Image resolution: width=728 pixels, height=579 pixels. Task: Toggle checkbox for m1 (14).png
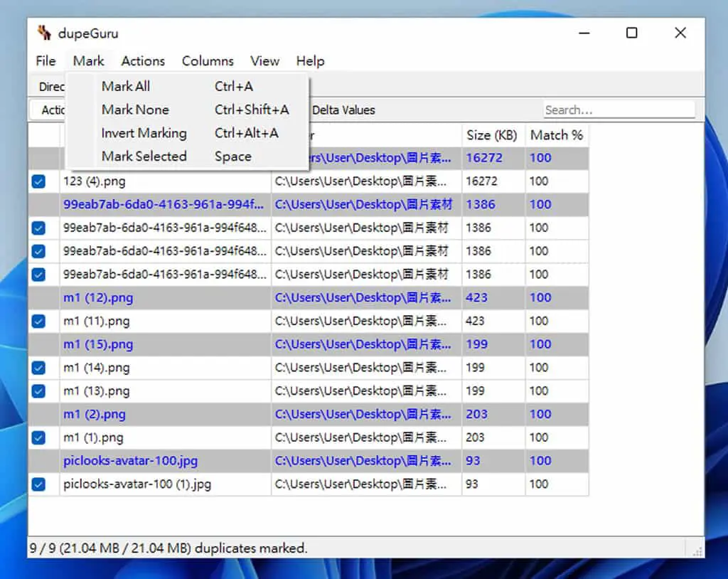tap(38, 368)
